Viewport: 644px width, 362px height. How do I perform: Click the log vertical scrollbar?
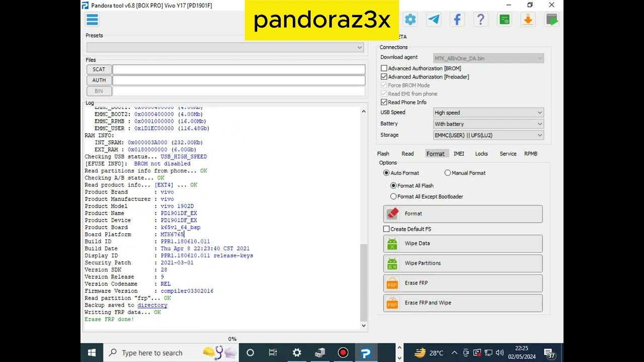pos(364,282)
